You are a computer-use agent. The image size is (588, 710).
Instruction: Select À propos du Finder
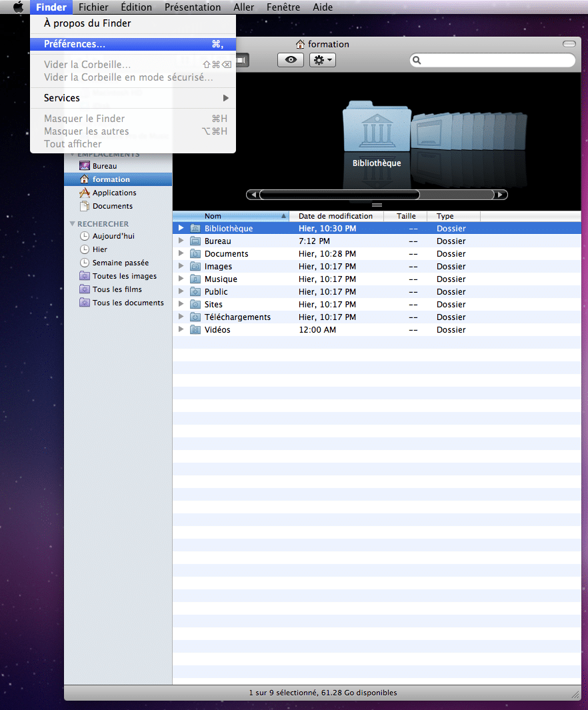pyautogui.click(x=133, y=23)
